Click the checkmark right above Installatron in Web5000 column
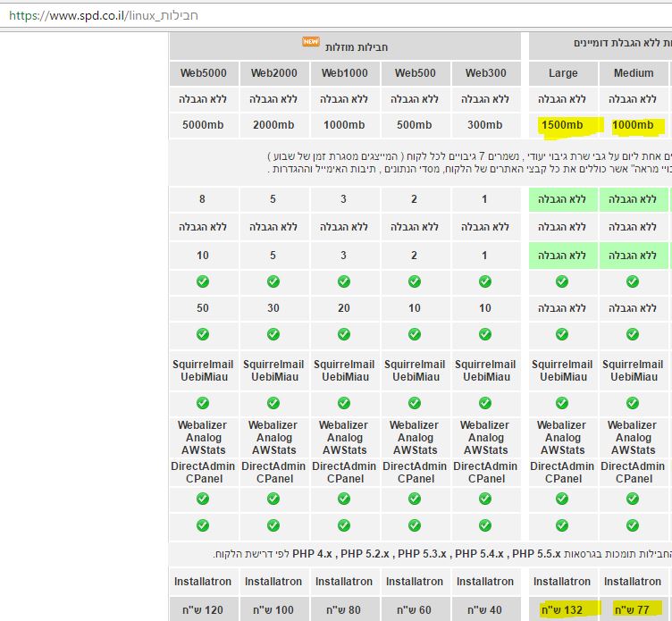672x621 pixels. (x=203, y=525)
